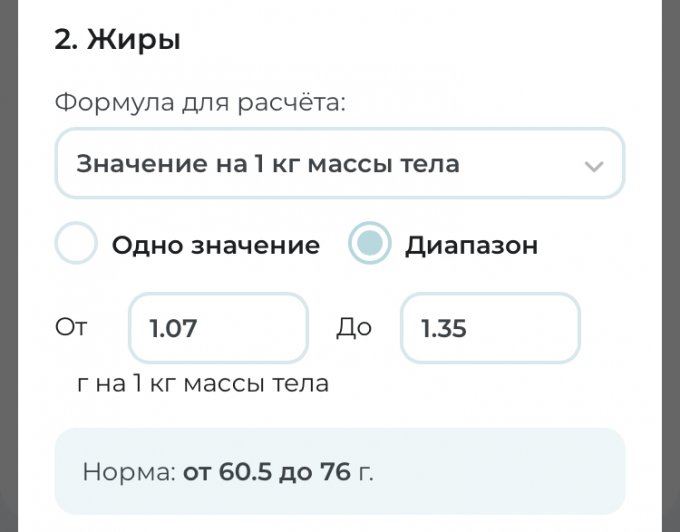680x532 pixels.
Task: Click the norm result info box
Action: coord(339,471)
